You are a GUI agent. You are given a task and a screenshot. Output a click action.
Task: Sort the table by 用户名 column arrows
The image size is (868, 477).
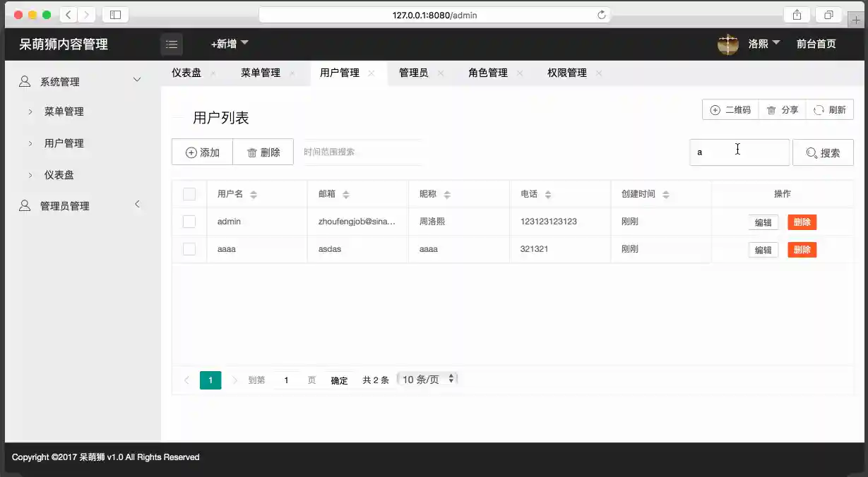click(x=254, y=195)
